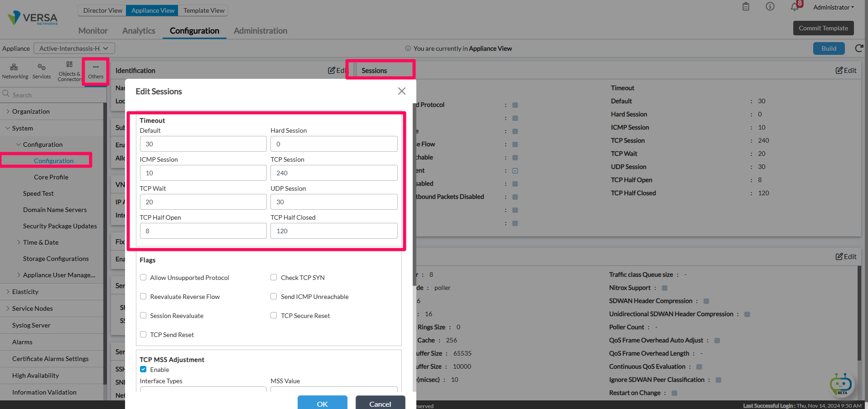The height and width of the screenshot is (409, 868).
Task: Open the help chatbot BETA icon
Action: point(841,384)
